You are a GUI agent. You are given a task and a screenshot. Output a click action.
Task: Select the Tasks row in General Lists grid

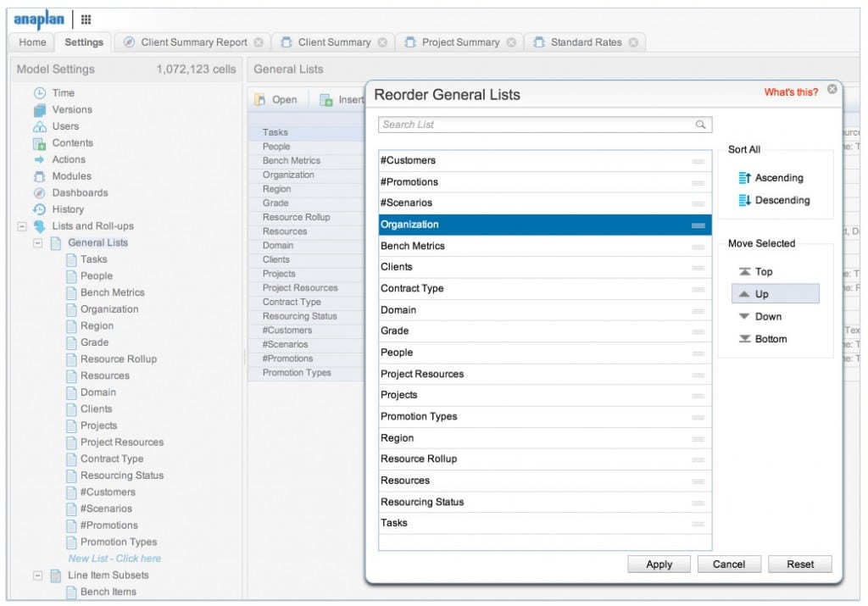(307, 132)
